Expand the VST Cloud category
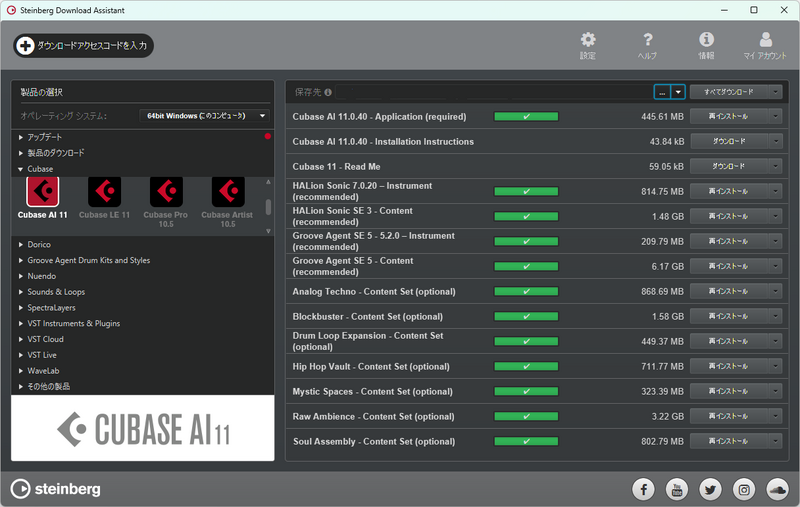The image size is (800, 507). click(x=20, y=340)
